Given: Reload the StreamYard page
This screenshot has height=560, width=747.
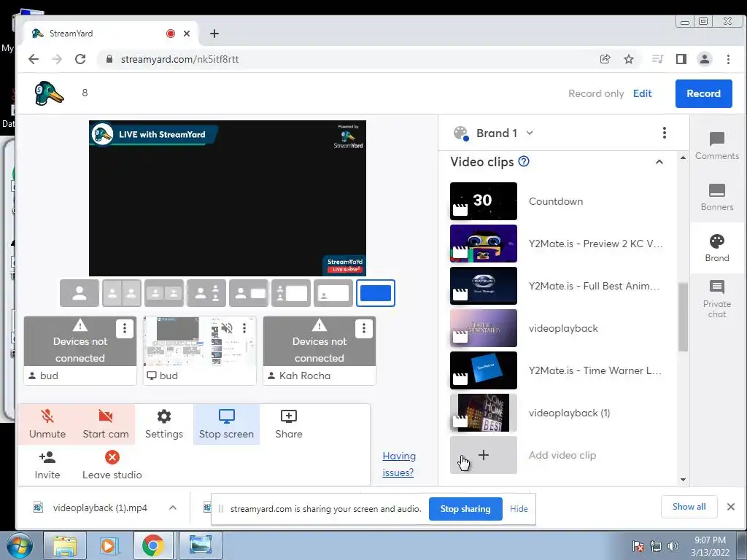Looking at the screenshot, I should (80, 59).
